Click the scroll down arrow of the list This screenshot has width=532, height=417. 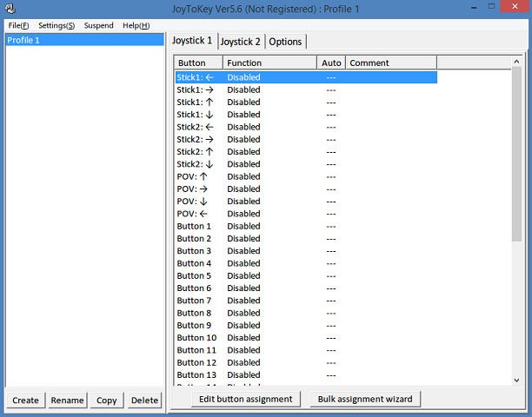coord(516,381)
